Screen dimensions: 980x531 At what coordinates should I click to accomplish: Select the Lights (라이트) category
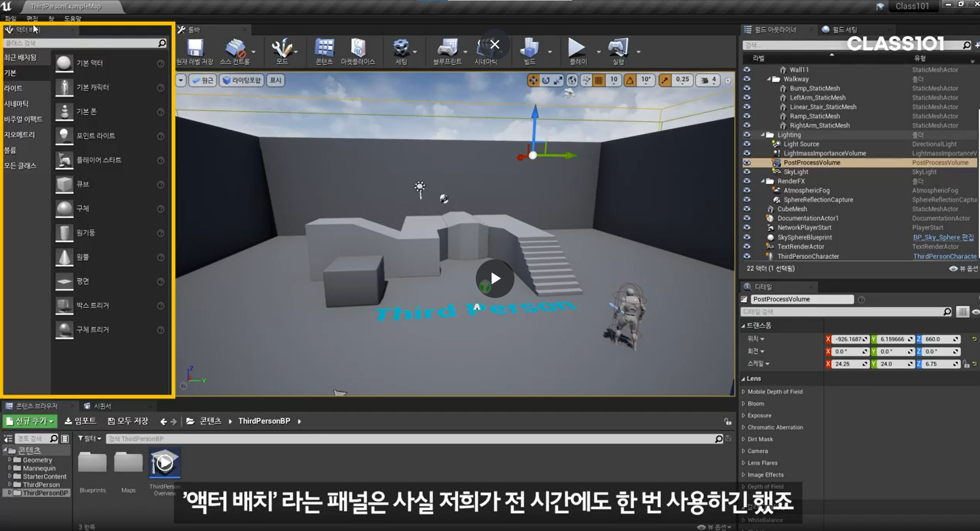tap(13, 88)
